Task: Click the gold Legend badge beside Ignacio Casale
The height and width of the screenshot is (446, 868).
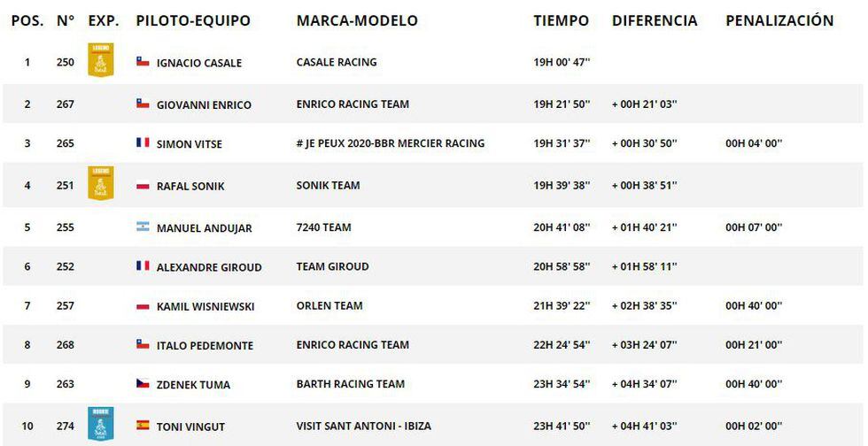Action: point(99,60)
